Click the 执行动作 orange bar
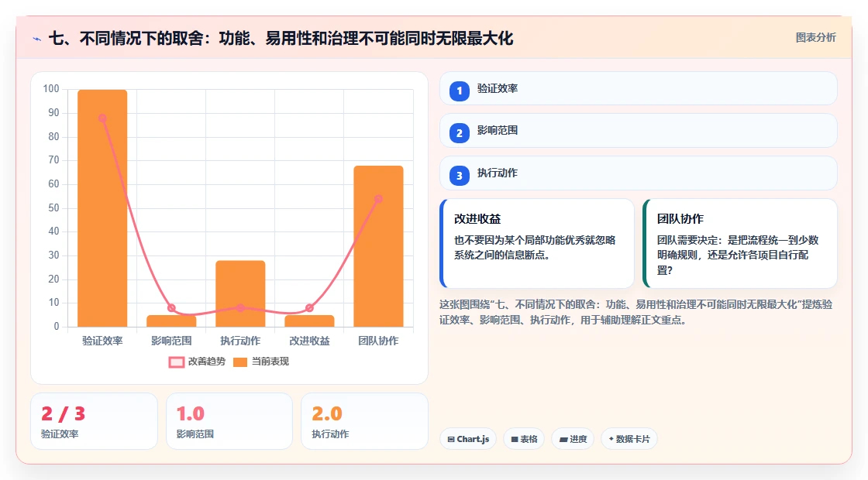 click(240, 293)
